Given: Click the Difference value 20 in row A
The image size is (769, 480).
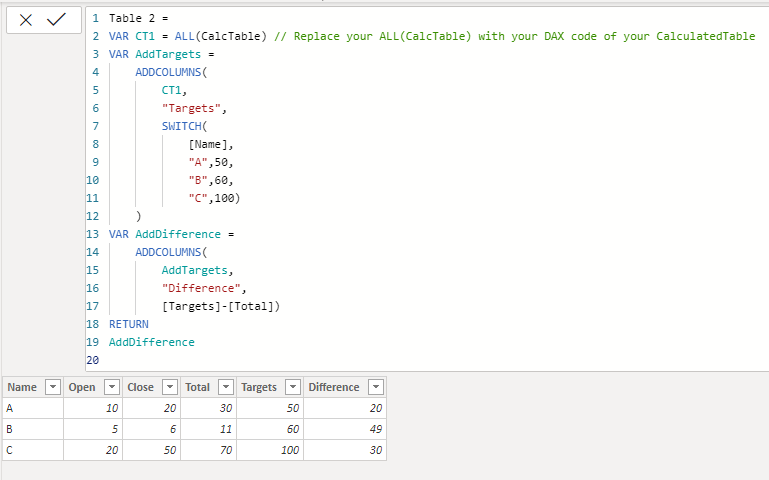Looking at the screenshot, I should pyautogui.click(x=345, y=408).
